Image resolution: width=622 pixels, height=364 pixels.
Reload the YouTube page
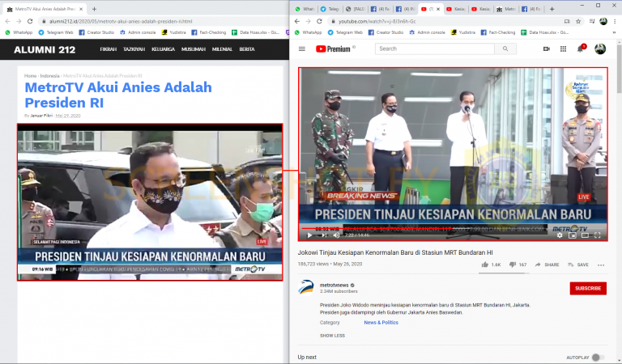(319, 21)
